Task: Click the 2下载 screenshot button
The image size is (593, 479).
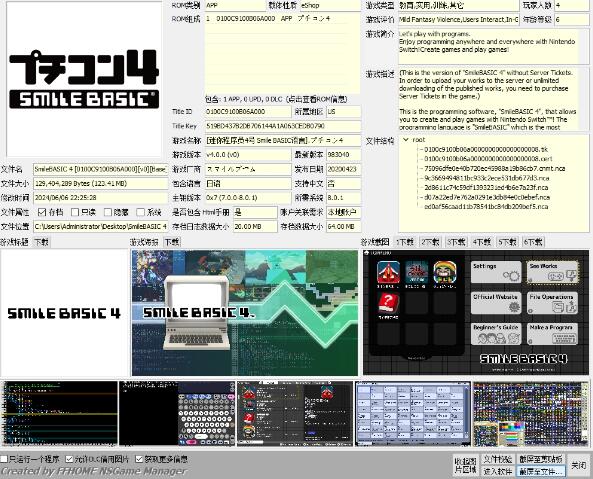Action: (x=430, y=242)
